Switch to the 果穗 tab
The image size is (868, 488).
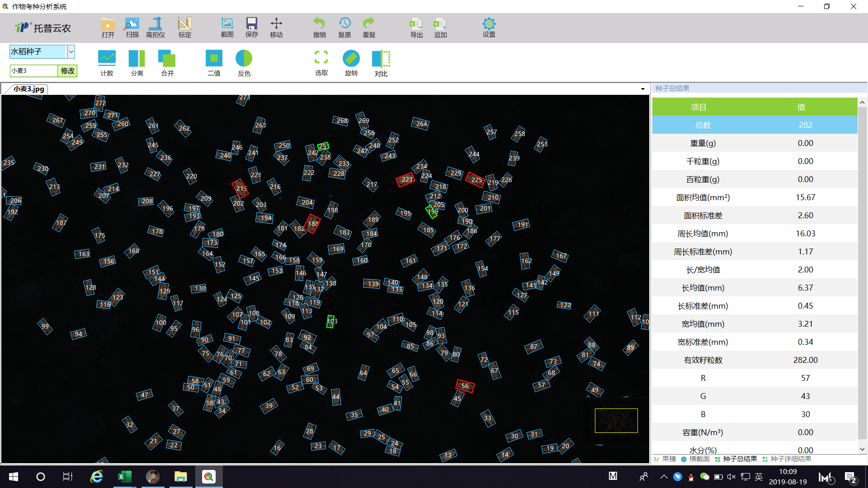(665, 459)
